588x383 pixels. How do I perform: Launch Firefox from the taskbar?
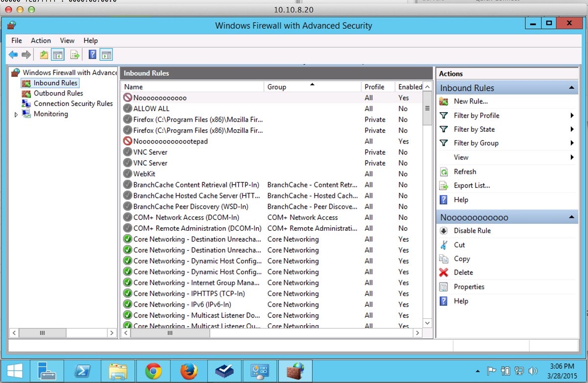point(189,372)
